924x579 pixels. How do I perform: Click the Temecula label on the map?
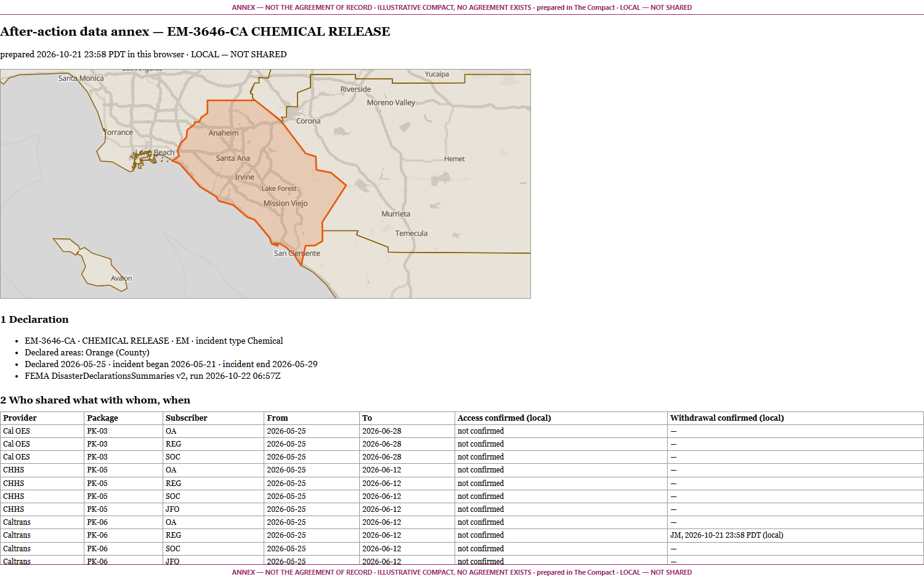(x=411, y=233)
